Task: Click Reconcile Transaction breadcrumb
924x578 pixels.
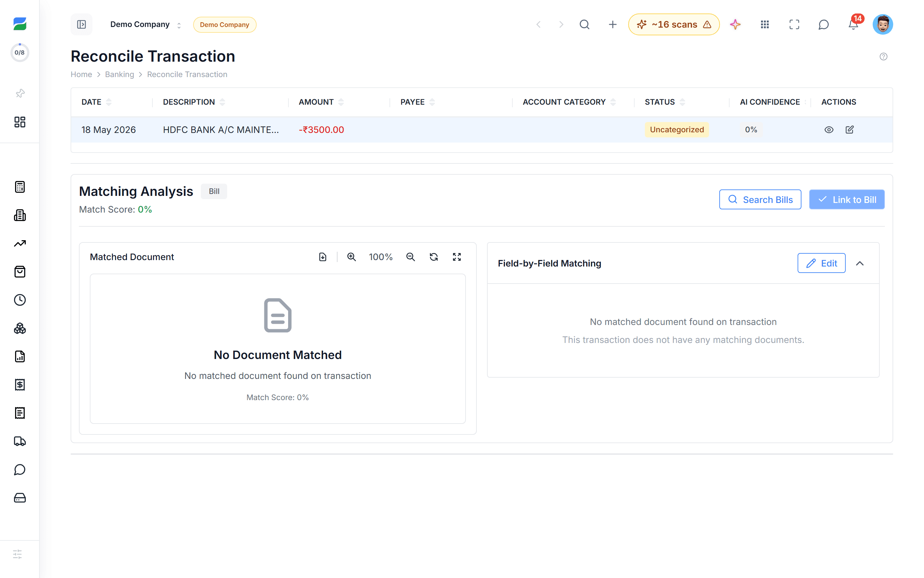Action: (x=187, y=74)
